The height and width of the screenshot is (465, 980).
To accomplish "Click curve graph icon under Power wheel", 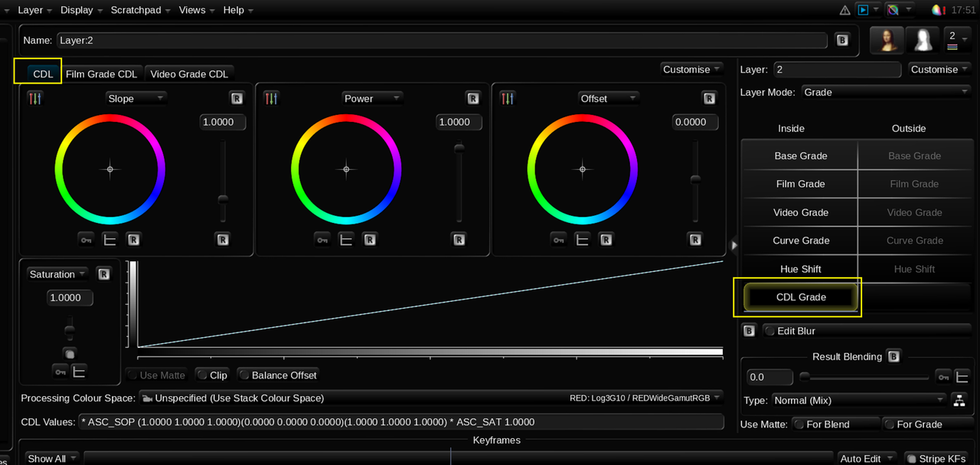I will point(346,240).
